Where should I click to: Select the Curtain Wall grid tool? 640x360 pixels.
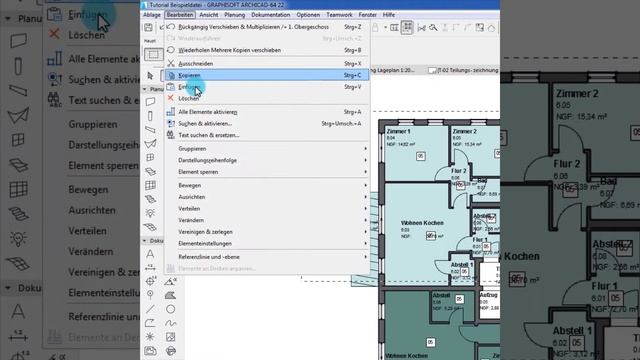tap(150, 185)
